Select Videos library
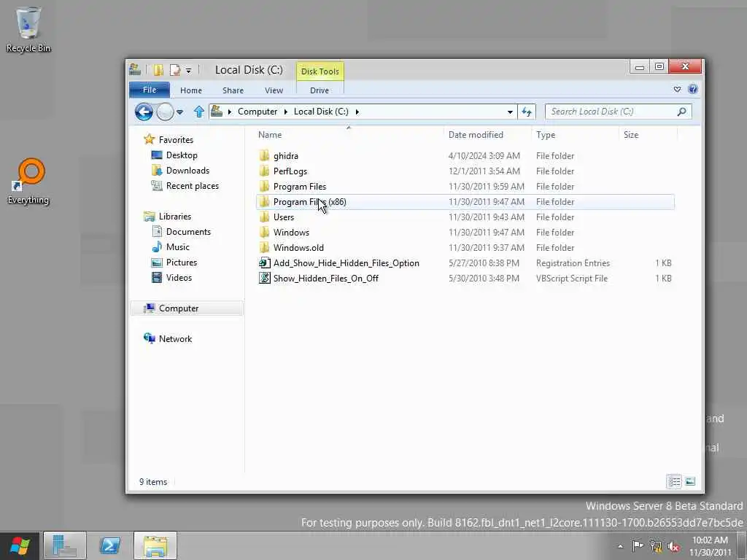Viewport: 747px width, 560px height. (x=179, y=277)
